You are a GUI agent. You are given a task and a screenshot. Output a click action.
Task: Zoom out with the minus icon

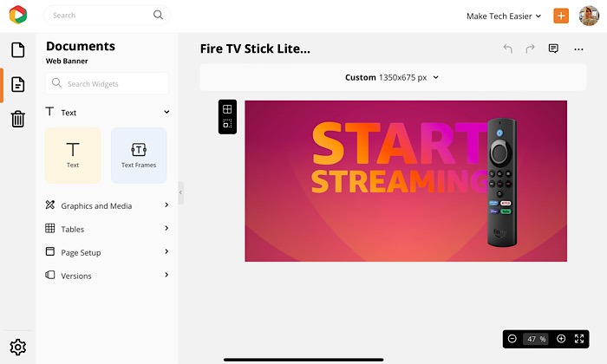[512, 339]
